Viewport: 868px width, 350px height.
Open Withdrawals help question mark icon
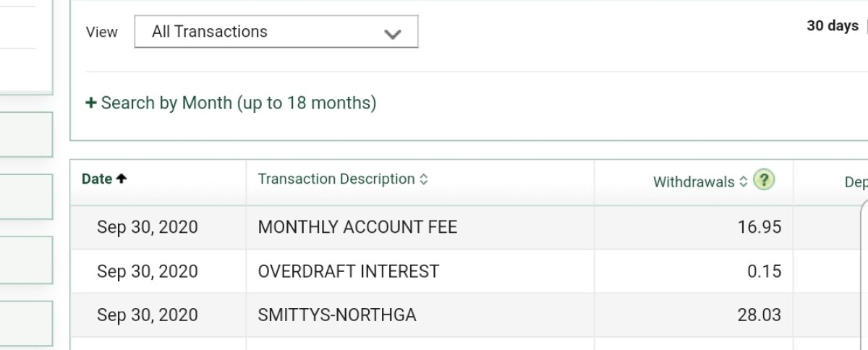point(764,180)
